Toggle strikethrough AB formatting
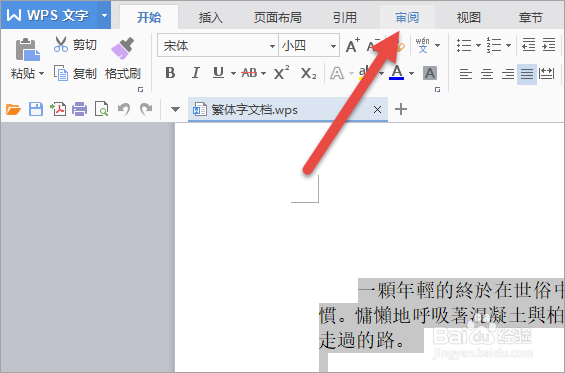Viewport: 565px width, 373px height. 249,73
